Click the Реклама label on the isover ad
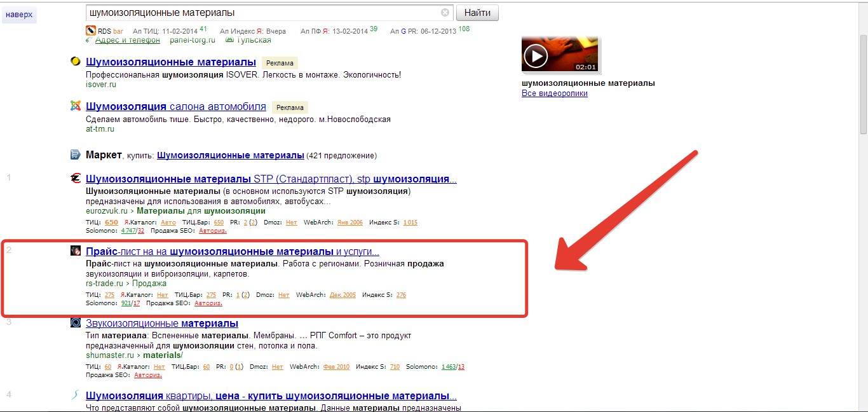 point(280,63)
